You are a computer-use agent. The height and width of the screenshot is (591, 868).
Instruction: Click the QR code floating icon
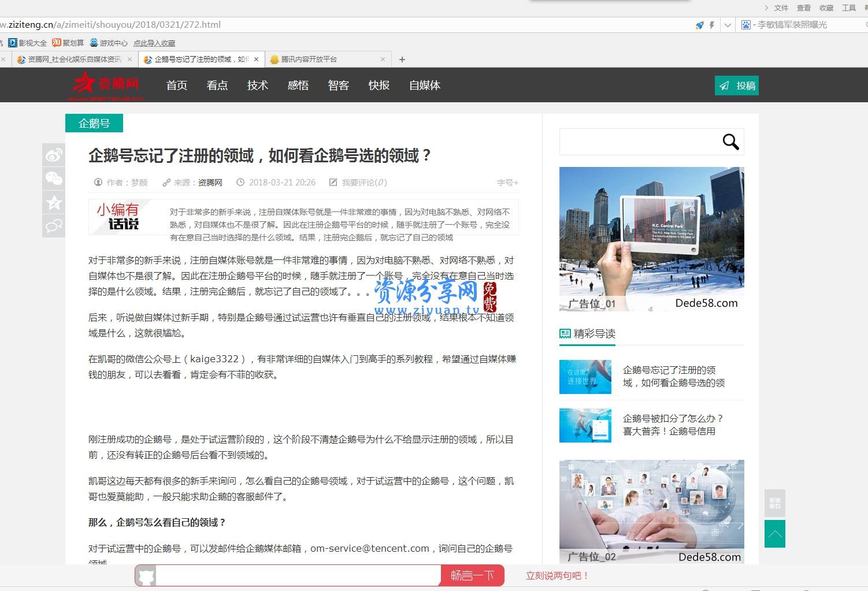point(775,503)
